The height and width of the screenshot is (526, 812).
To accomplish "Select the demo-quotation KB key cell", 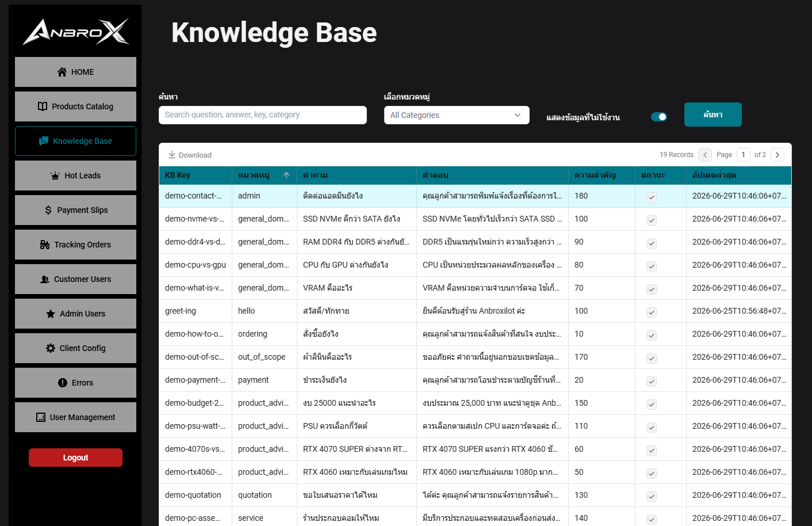I will (196, 495).
